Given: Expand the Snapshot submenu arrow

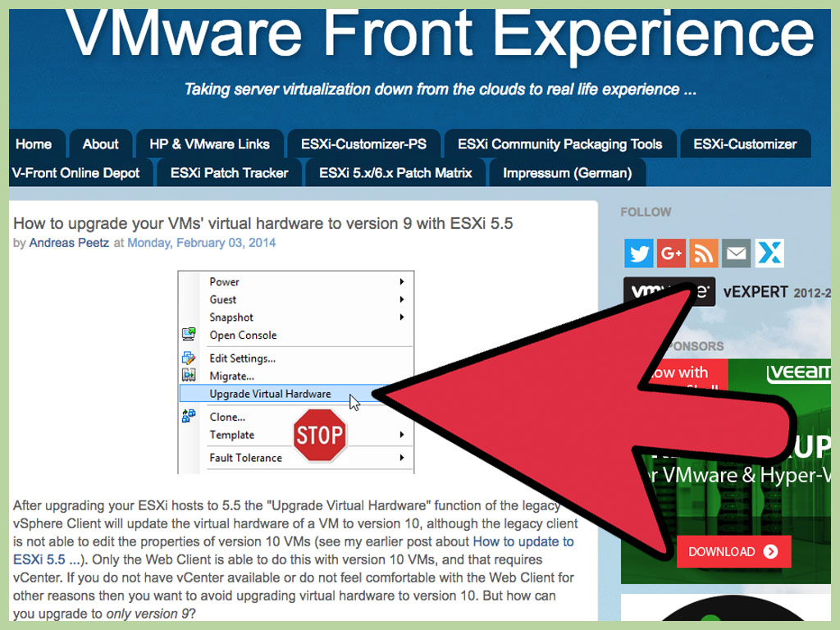Looking at the screenshot, I should (x=401, y=317).
